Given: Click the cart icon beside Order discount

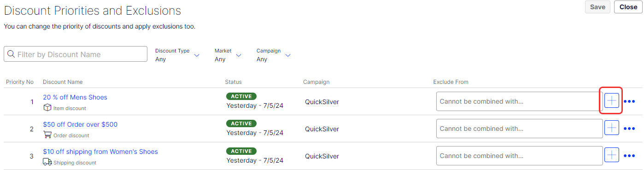Looking at the screenshot, I should pos(47,135).
